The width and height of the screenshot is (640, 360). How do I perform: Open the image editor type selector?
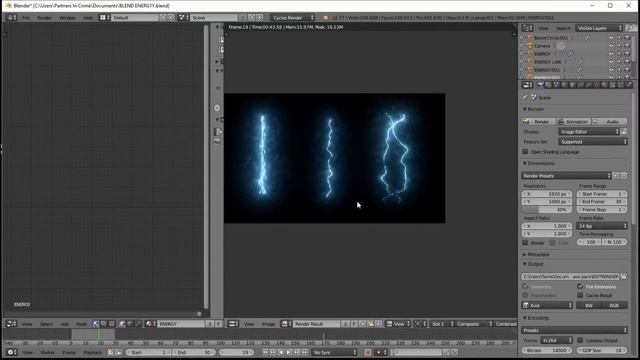233,324
